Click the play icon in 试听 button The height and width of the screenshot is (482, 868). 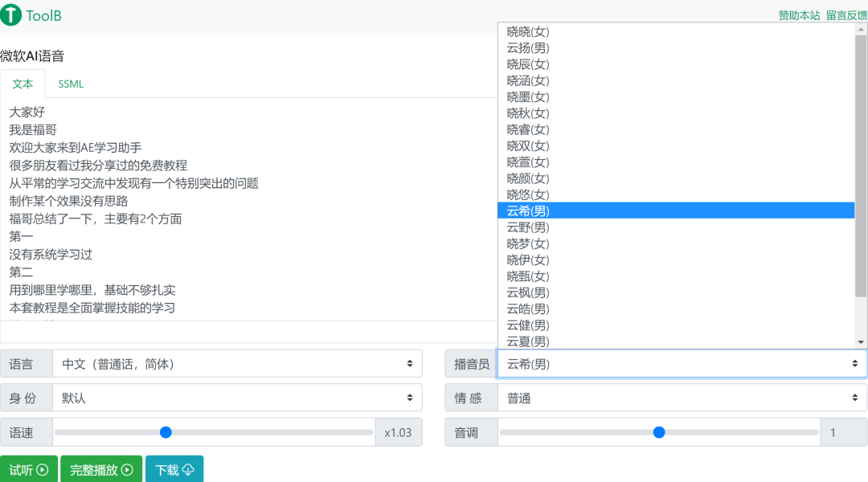coord(42,470)
